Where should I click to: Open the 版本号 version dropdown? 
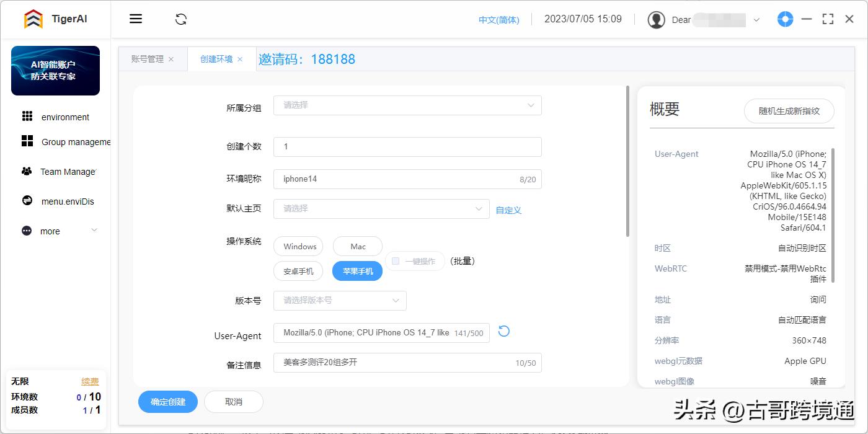340,301
